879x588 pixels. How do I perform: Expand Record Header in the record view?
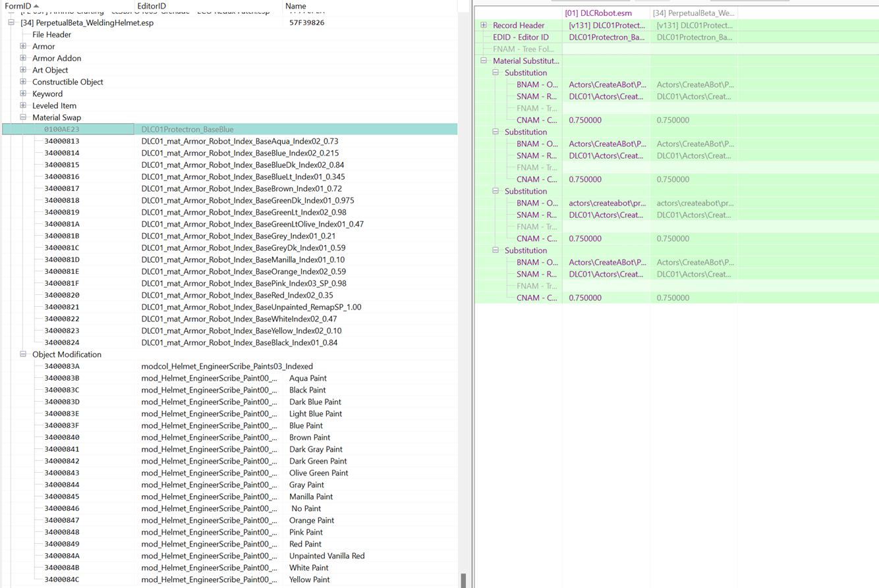click(x=484, y=25)
